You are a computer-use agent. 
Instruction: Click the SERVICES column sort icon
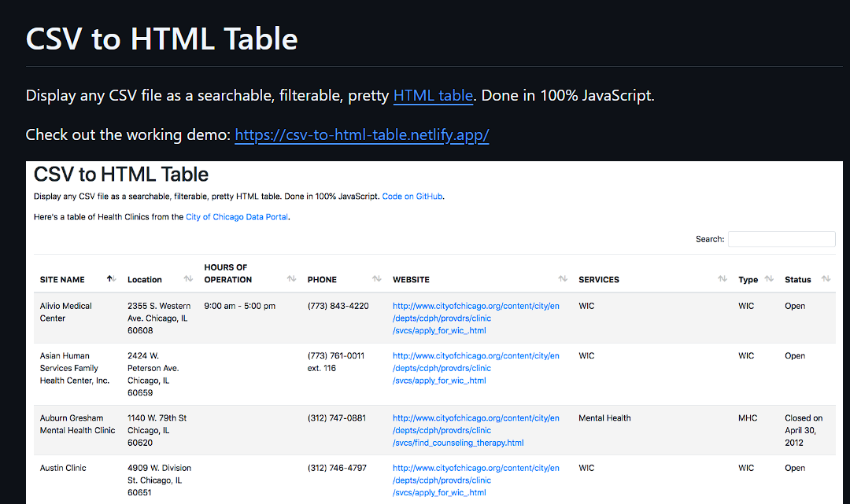(x=722, y=279)
